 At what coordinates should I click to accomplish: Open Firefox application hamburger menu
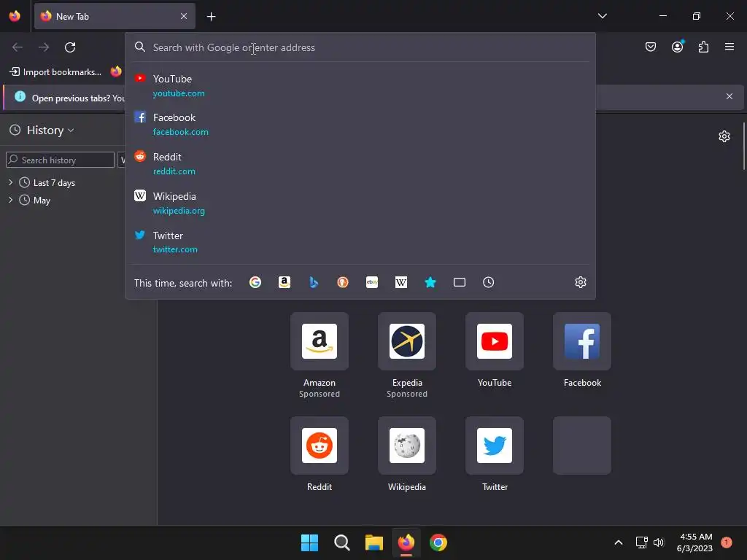[729, 47]
